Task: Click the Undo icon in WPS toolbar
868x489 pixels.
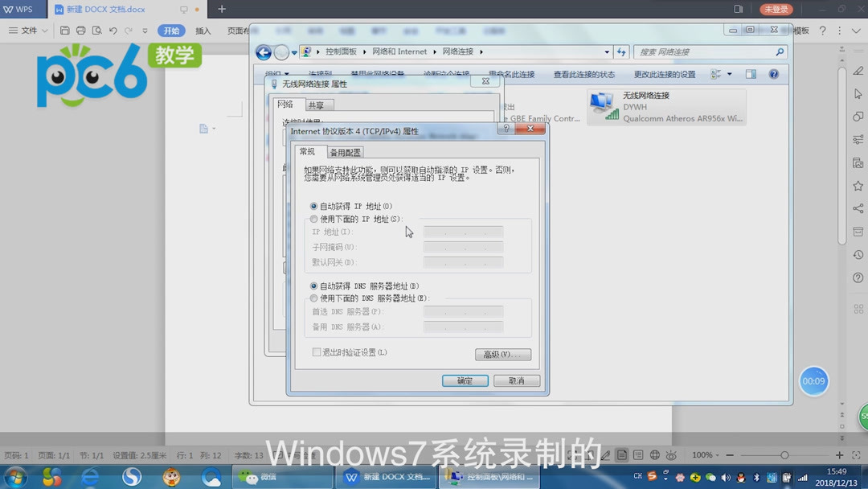Action: [x=112, y=30]
